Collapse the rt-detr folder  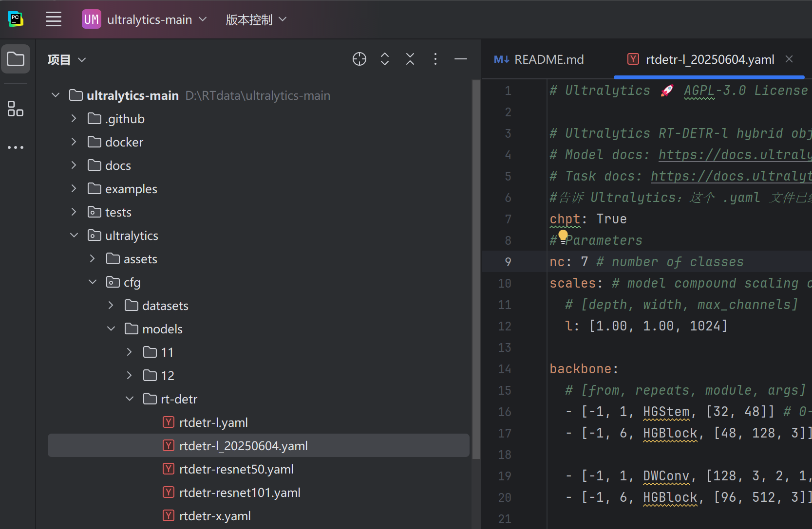pos(130,399)
